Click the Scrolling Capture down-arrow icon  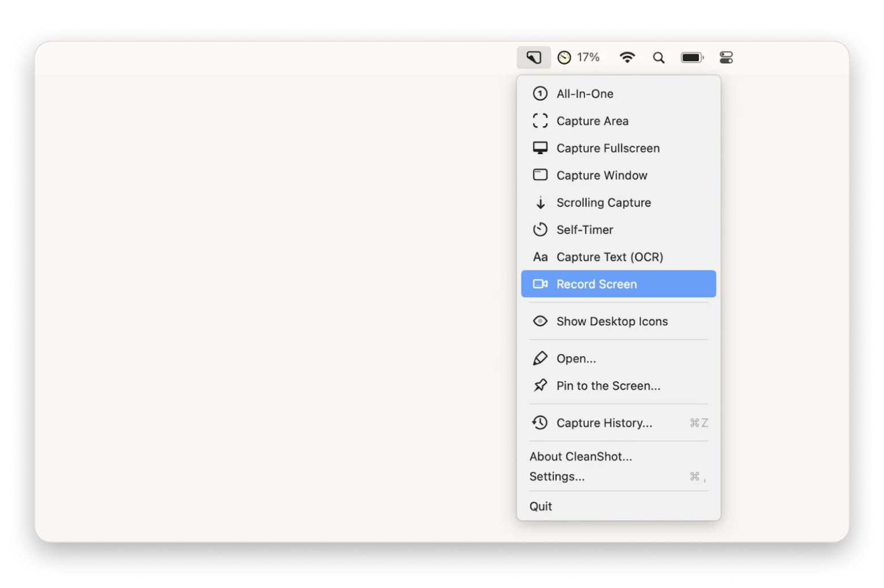541,202
